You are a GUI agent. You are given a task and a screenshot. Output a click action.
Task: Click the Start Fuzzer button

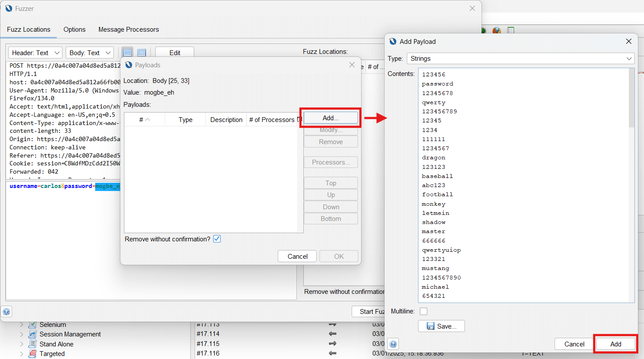click(370, 311)
